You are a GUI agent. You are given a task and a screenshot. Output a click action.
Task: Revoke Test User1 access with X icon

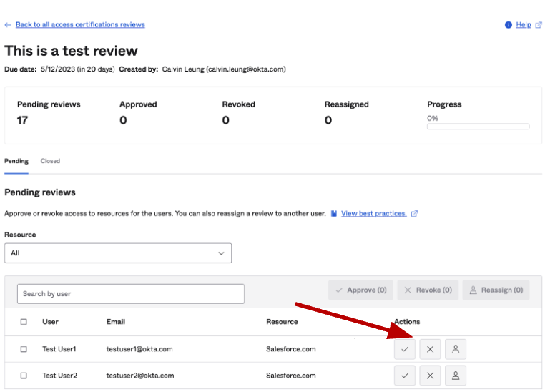click(430, 349)
